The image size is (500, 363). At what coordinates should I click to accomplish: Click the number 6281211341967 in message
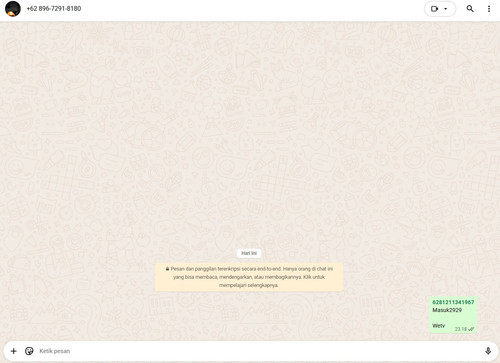click(453, 302)
